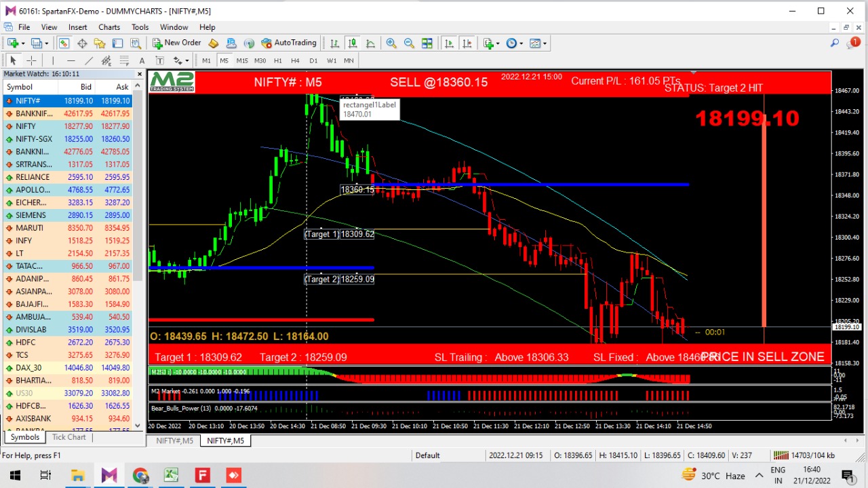This screenshot has height=488, width=868.
Task: Select the Text tool letter A
Action: (x=142, y=60)
